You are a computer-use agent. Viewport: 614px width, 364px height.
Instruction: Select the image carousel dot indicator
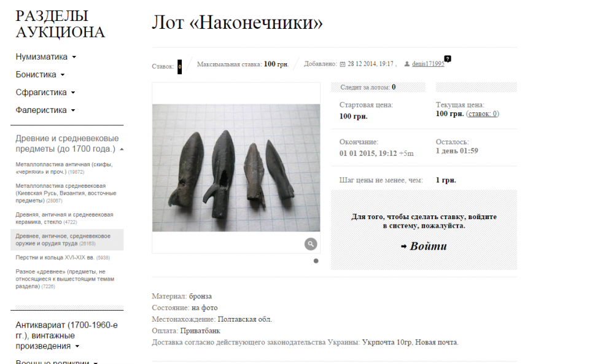[316, 261]
